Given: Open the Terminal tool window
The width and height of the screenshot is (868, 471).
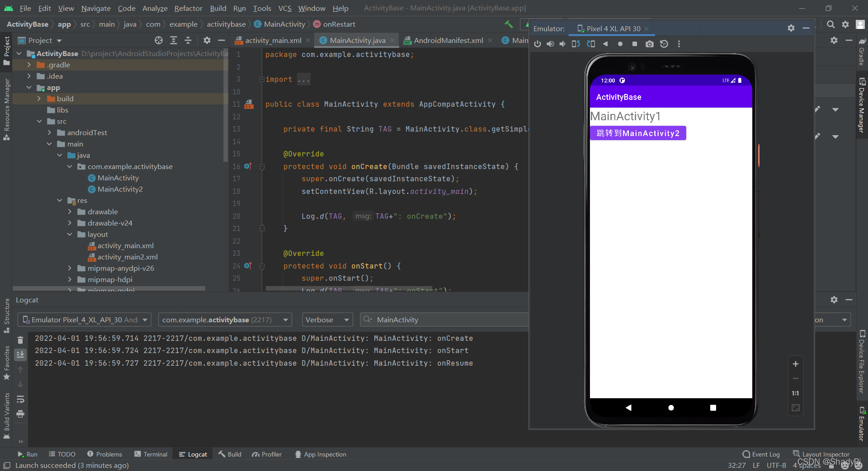Looking at the screenshot, I should 151,454.
